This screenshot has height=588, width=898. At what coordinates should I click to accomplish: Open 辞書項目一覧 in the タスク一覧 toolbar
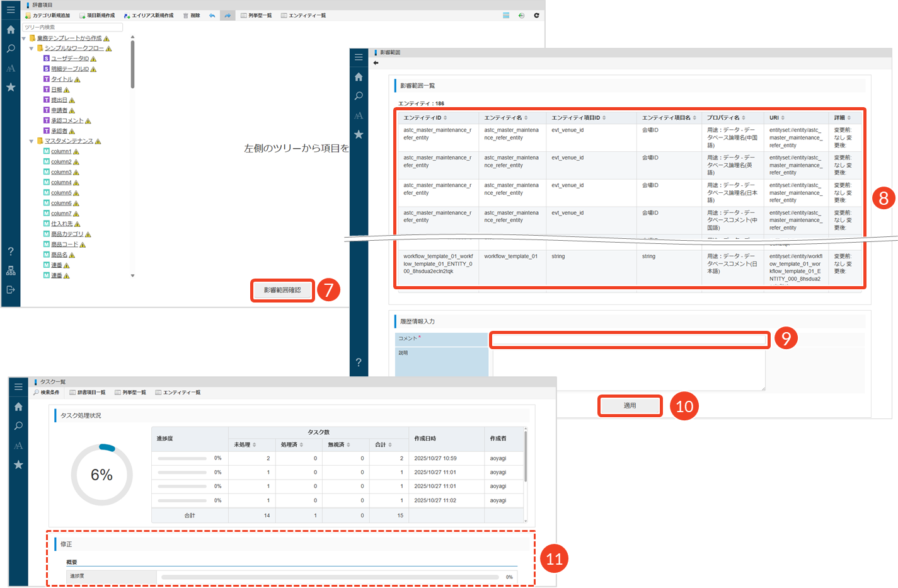(x=87, y=393)
